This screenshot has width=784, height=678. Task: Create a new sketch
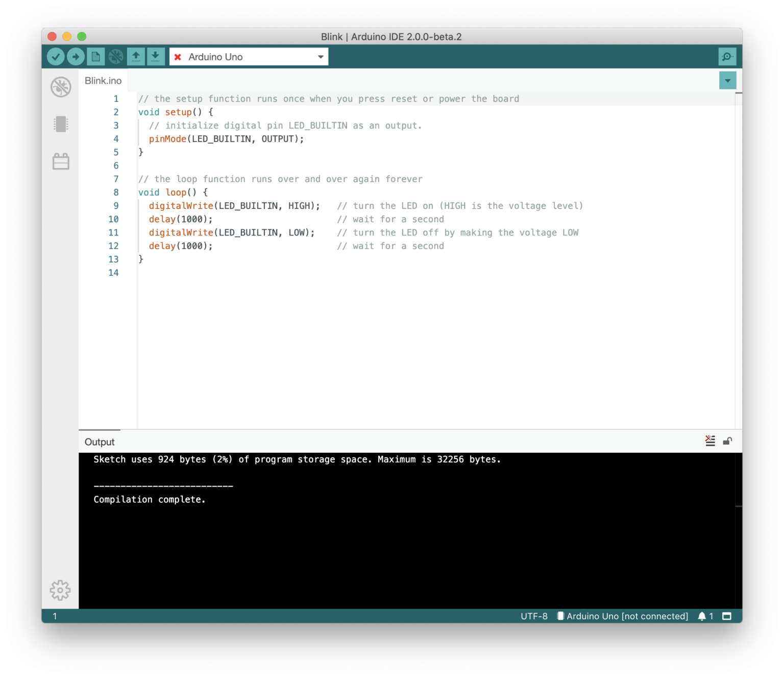click(95, 56)
